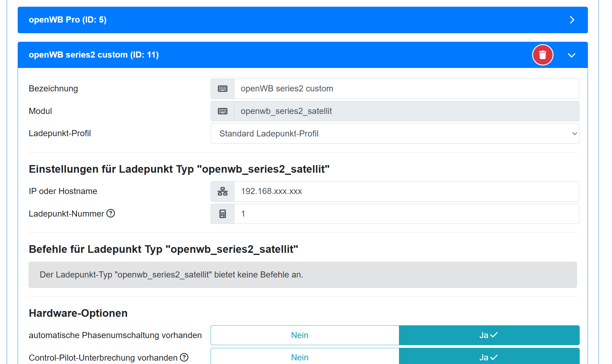612x364 pixels.
Task: Click keyboard icon beside Bezeichnung field
Action: click(222, 89)
